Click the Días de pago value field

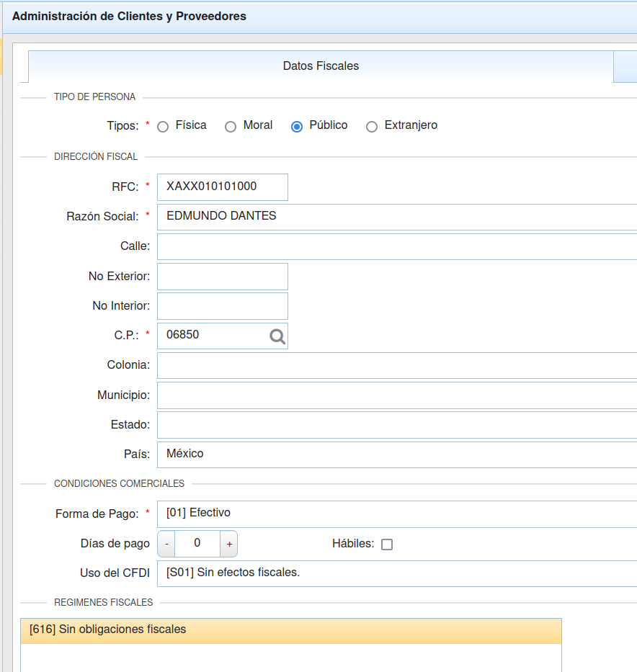point(197,544)
